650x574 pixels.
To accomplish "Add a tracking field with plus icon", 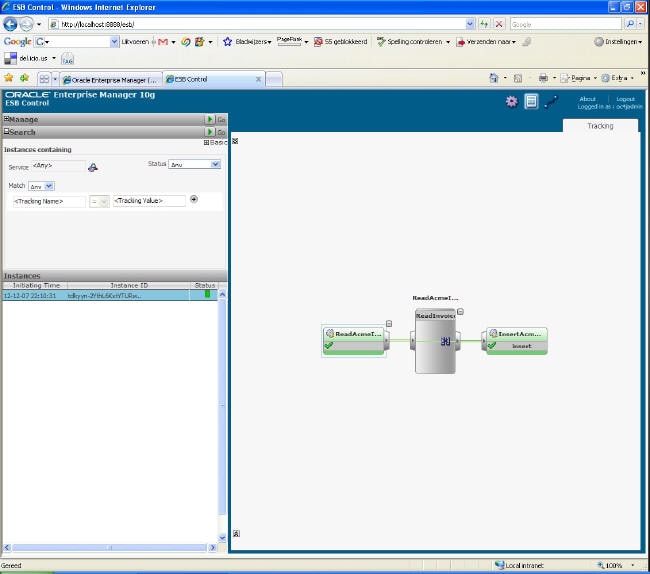I will click(194, 199).
